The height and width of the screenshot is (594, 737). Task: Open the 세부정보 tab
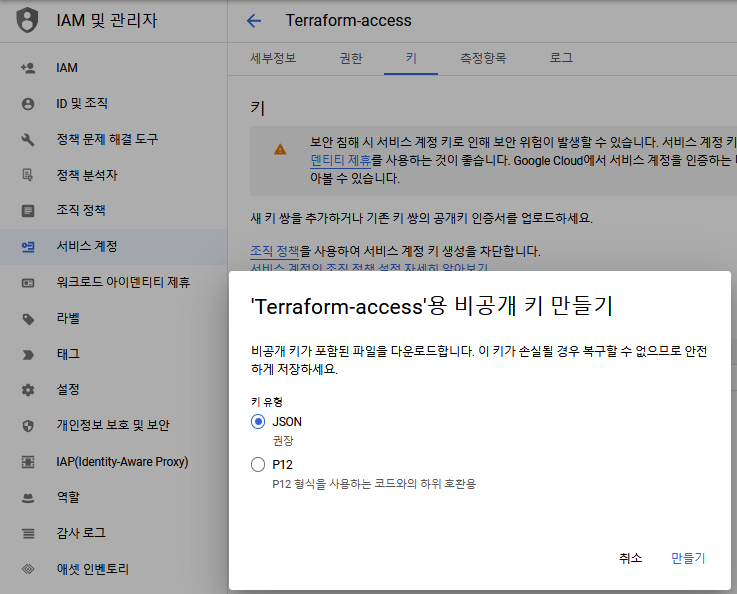(x=273, y=58)
